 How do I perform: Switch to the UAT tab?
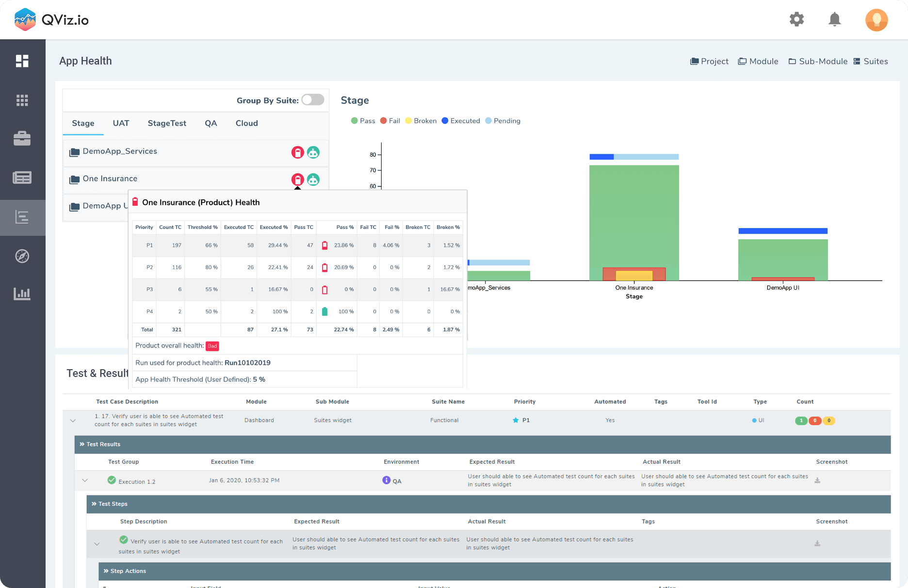[121, 123]
